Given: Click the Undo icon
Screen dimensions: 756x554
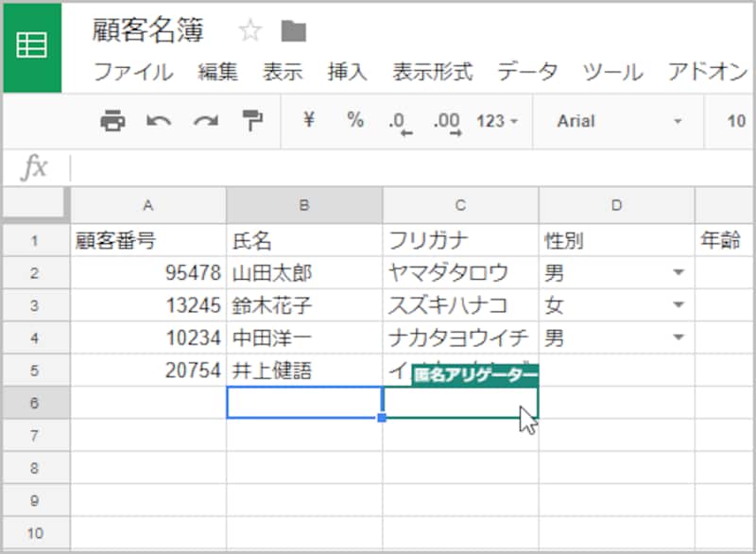Looking at the screenshot, I should click(160, 121).
